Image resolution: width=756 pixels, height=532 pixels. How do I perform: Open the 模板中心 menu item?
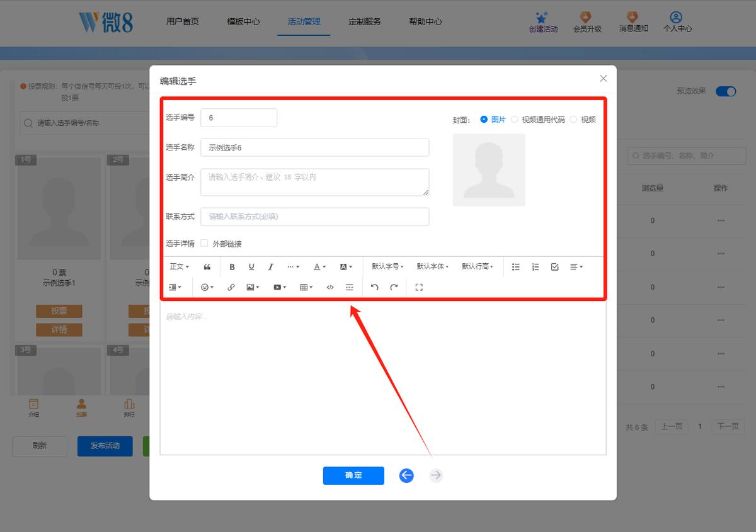coord(243,21)
